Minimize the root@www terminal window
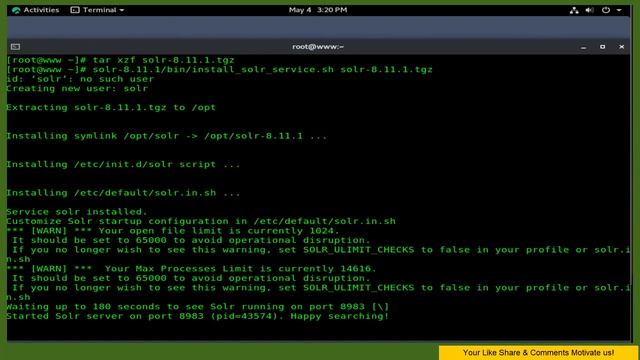This screenshot has width=640, height=360. (x=583, y=47)
